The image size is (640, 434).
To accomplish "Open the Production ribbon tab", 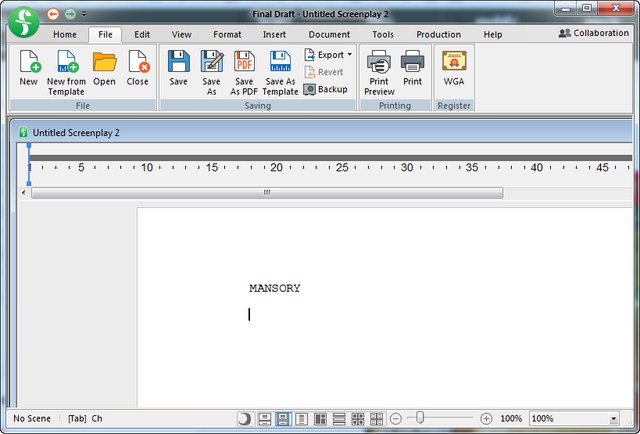I will click(438, 34).
